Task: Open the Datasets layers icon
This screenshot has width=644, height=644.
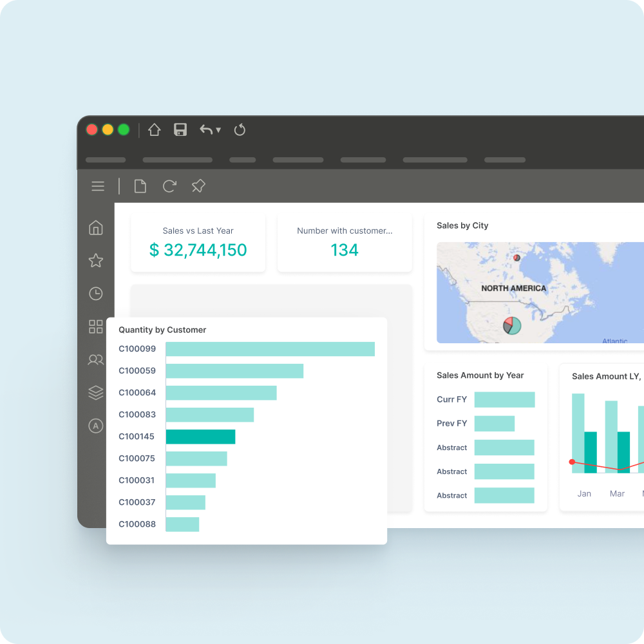Action: pos(95,393)
